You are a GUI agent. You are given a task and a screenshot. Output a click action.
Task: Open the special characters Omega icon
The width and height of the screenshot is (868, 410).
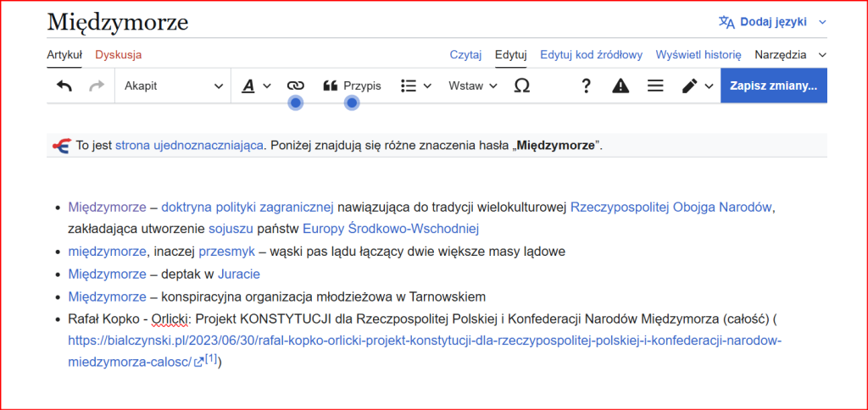coord(522,86)
